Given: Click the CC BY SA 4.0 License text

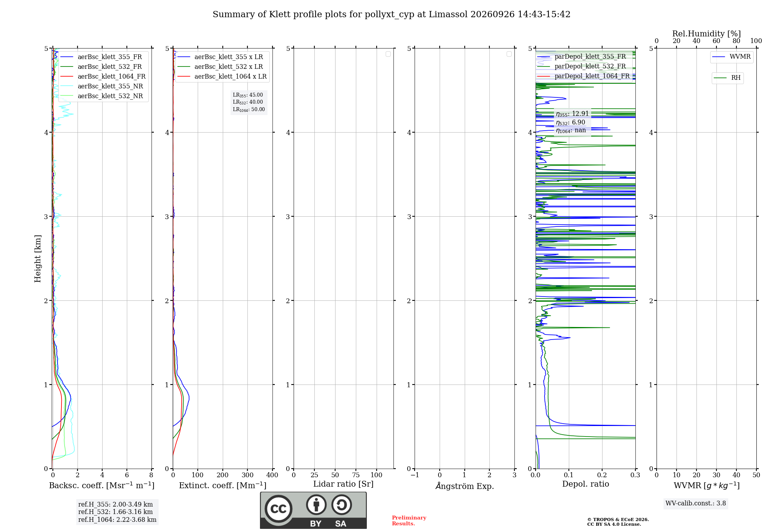Looking at the screenshot, I should tap(614, 524).
